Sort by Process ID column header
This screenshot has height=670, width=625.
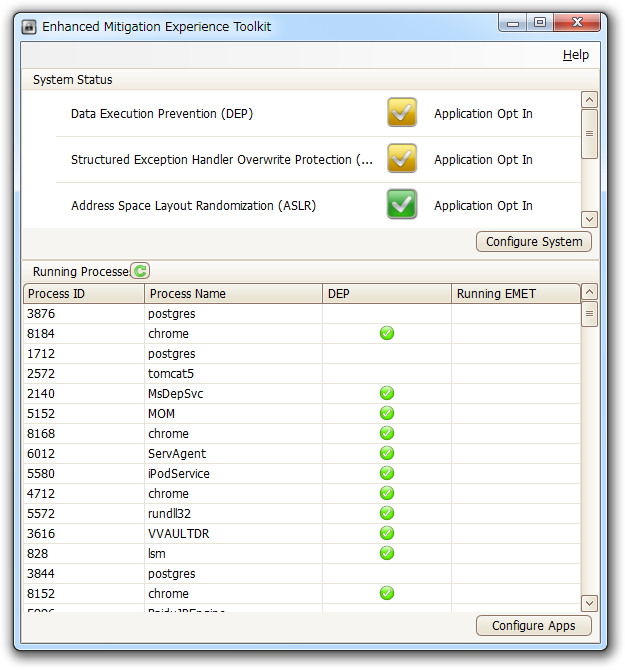(x=84, y=294)
